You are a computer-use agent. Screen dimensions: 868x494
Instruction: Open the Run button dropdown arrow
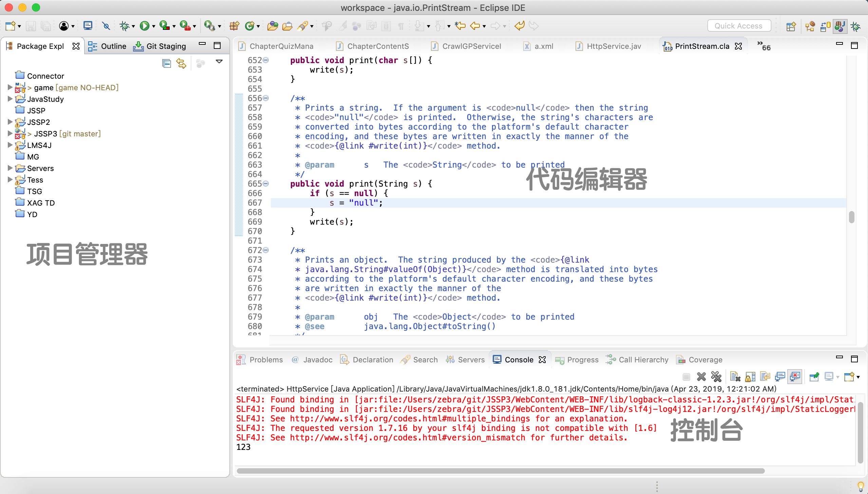pyautogui.click(x=154, y=26)
